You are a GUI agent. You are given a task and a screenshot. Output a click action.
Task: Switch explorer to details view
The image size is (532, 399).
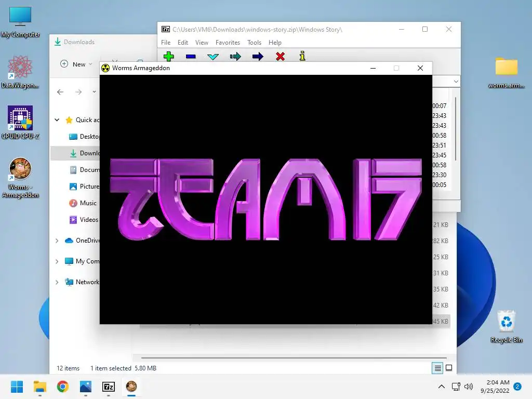[437, 368]
